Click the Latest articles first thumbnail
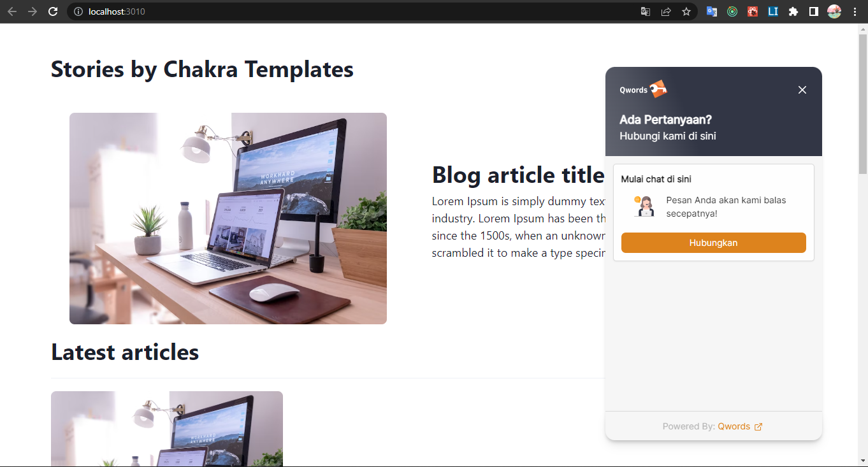This screenshot has width=868, height=467. pyautogui.click(x=167, y=429)
